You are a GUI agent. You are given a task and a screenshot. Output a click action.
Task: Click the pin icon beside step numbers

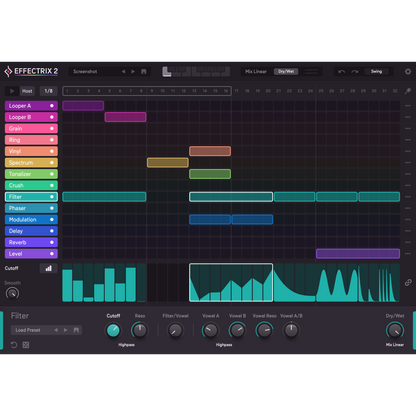point(407,91)
